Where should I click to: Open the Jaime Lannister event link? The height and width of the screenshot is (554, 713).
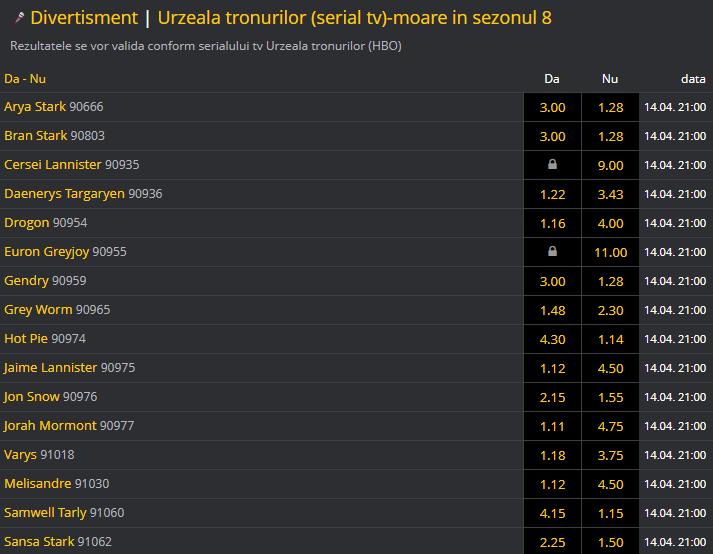pyautogui.click(x=50, y=368)
